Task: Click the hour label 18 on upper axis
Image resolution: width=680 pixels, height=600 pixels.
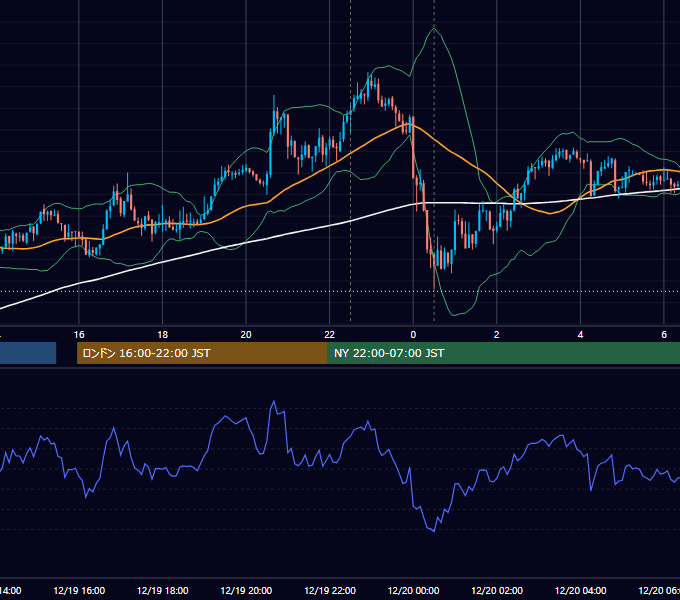Action: point(163,335)
